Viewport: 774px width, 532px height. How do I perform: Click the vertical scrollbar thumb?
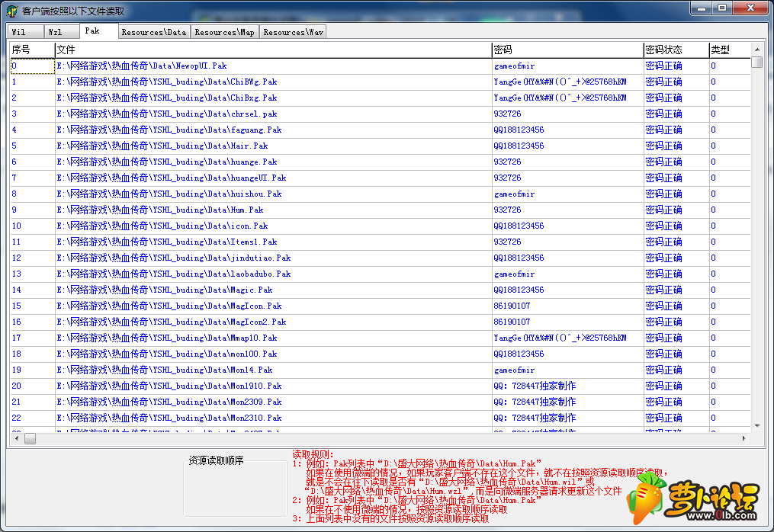[x=757, y=62]
